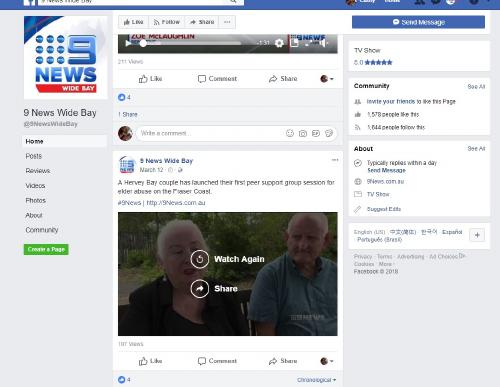500x387 pixels.
Task: Open Photos in page sidebar
Action: click(x=36, y=200)
